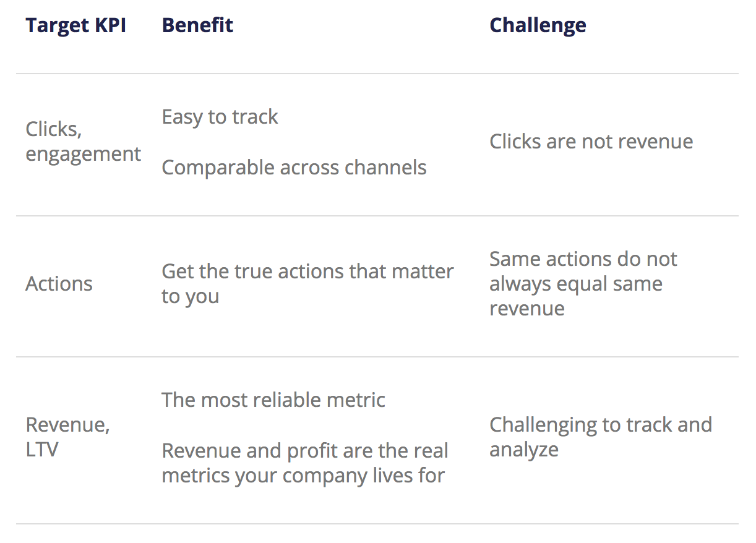The height and width of the screenshot is (543, 756).
Task: Select the Clicks, engagement cell
Action: point(84,142)
